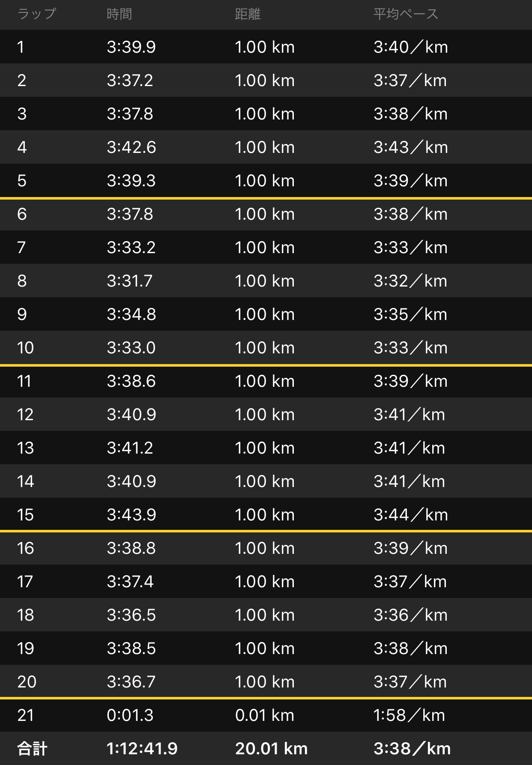Open lap 1 row with time 3:39.9
The width and height of the screenshot is (532, 765).
pos(266,47)
